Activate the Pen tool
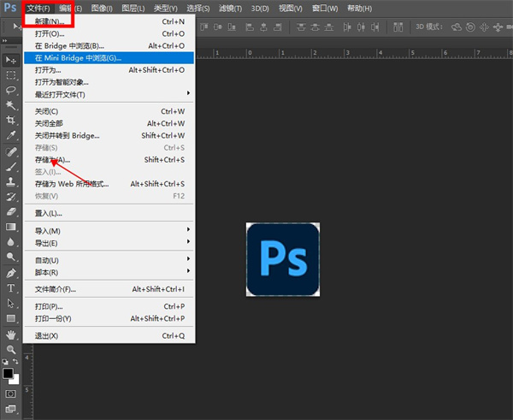Viewport: 513px width, 420px height. point(11,273)
